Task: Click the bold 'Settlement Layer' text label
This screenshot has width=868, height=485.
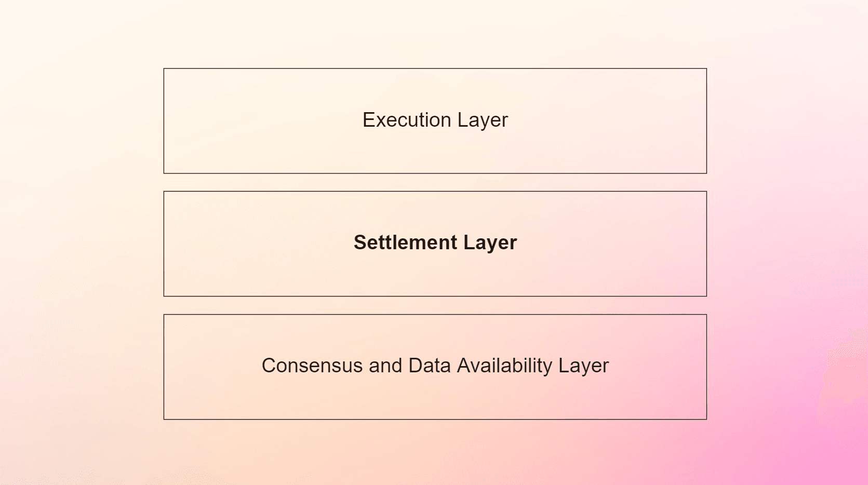Action: tap(435, 243)
